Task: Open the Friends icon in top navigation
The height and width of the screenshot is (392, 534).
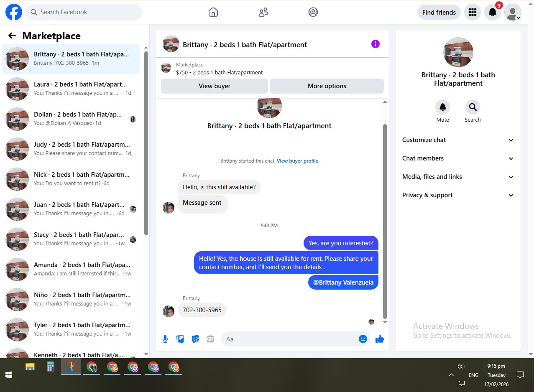Action: tap(263, 12)
